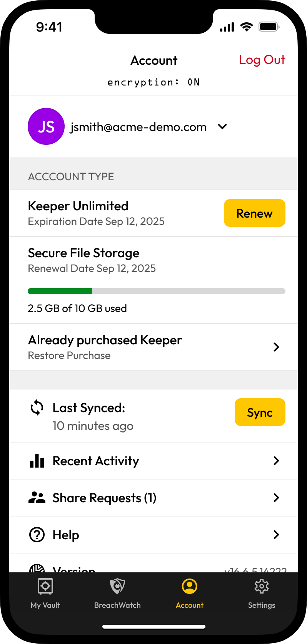The height and width of the screenshot is (644, 307).
Task: Tap the Share Requests people icon
Action: (37, 498)
